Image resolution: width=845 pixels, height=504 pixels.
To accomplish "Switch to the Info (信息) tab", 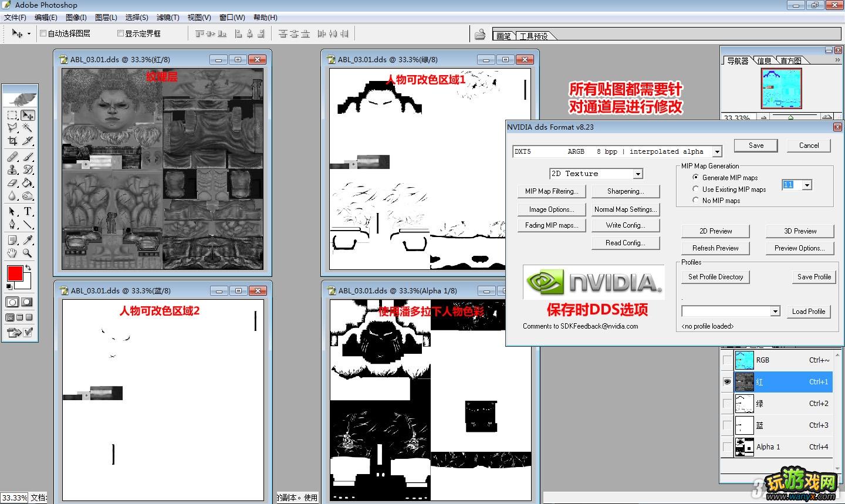I will [x=764, y=60].
